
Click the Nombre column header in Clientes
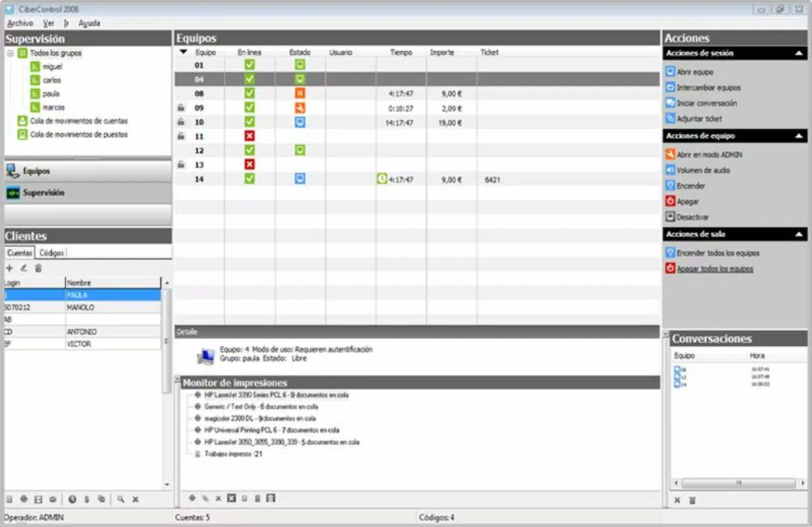pyautogui.click(x=113, y=283)
